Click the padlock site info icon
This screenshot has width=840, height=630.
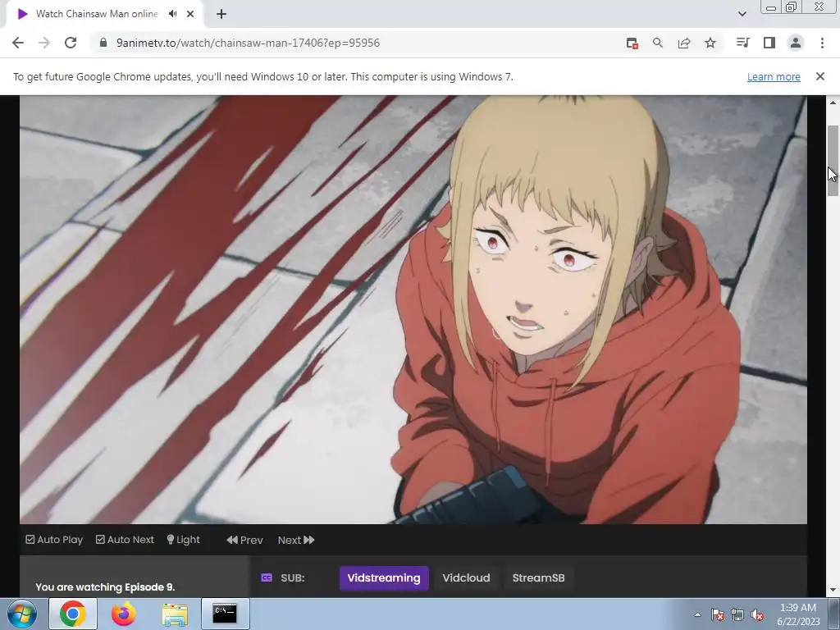coord(103,43)
